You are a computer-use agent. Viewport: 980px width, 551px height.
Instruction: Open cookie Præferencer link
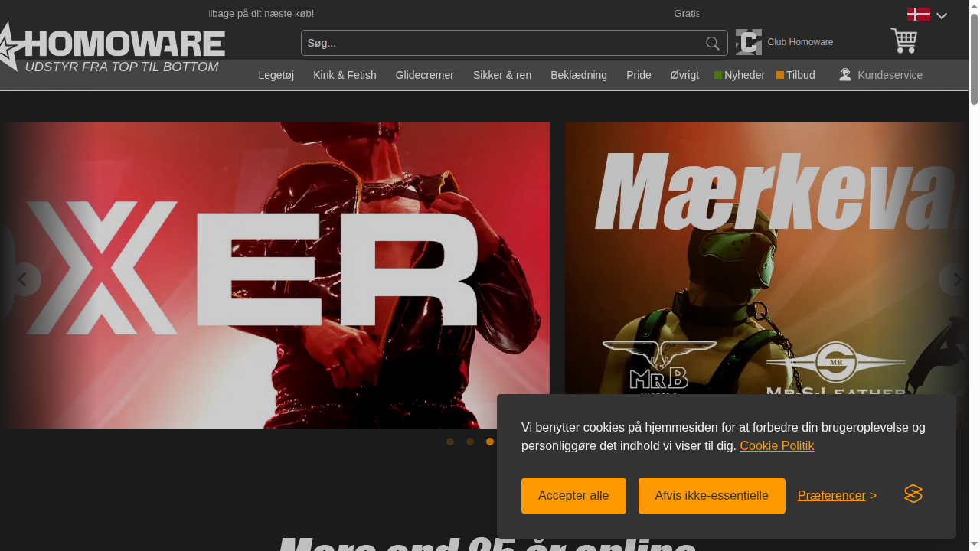(x=837, y=496)
